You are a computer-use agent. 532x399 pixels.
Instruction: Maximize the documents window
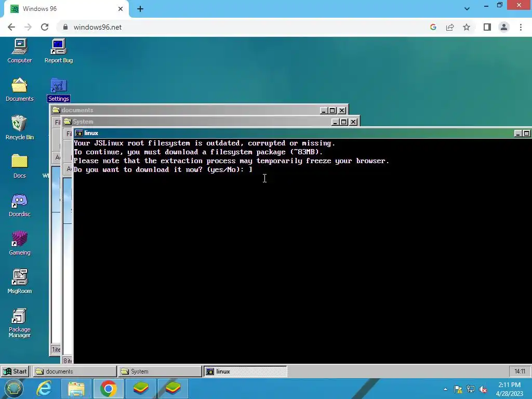click(332, 111)
